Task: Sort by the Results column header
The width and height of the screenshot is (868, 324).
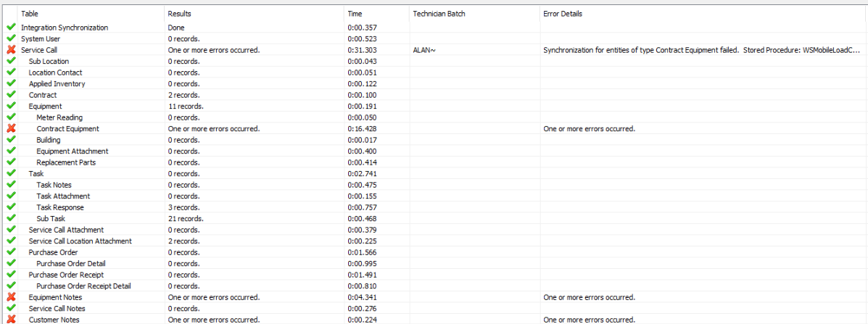Action: pyautogui.click(x=180, y=14)
